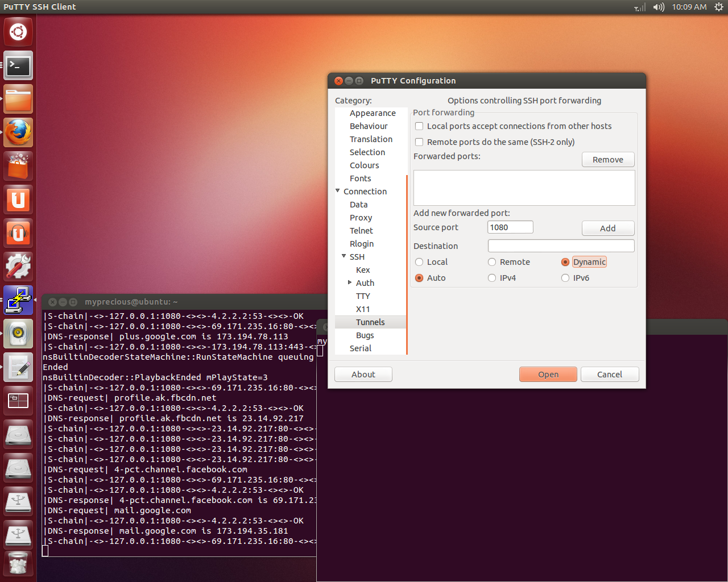Open the Workspace Switcher

point(18,401)
